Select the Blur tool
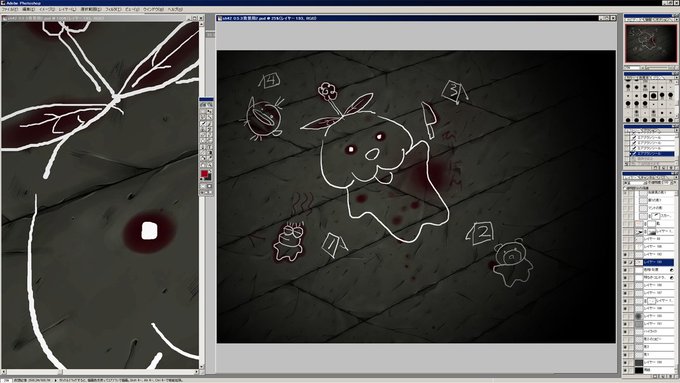 click(x=203, y=141)
